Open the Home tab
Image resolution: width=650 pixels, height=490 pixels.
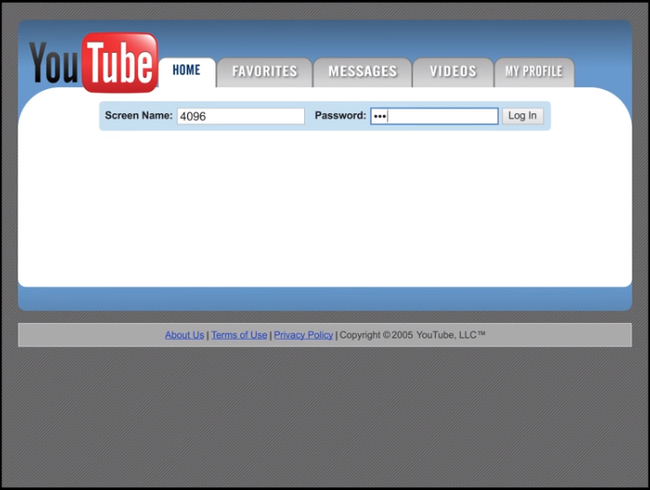[187, 72]
